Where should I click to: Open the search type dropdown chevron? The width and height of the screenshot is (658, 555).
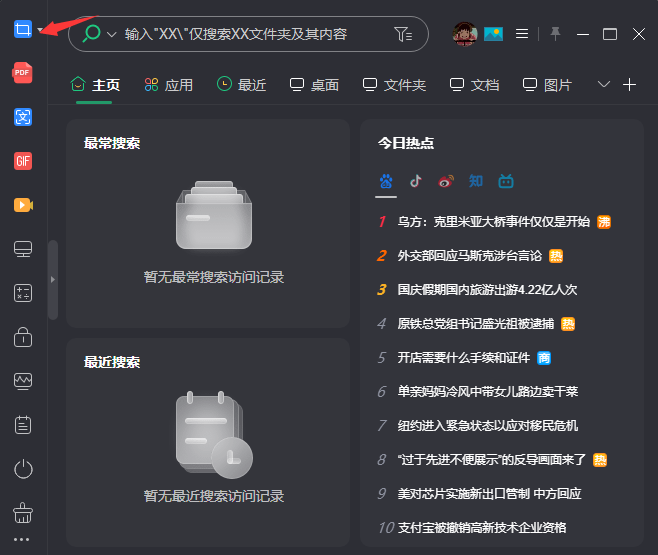111,34
